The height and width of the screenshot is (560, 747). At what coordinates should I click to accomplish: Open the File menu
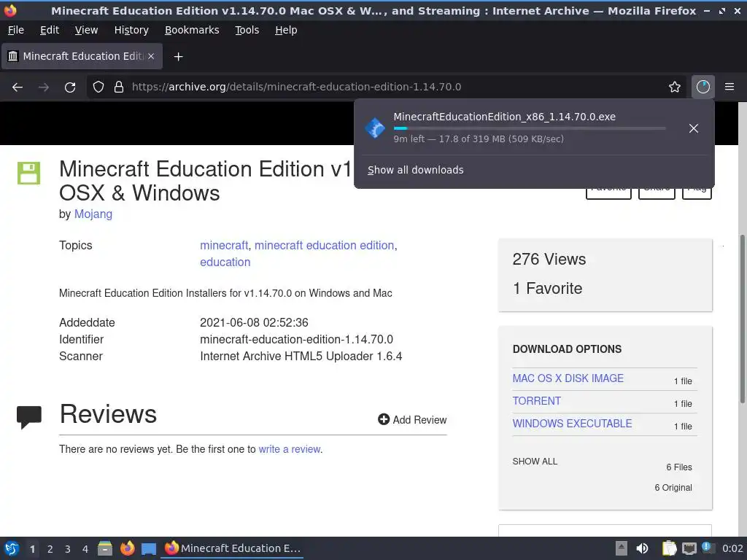click(x=16, y=30)
